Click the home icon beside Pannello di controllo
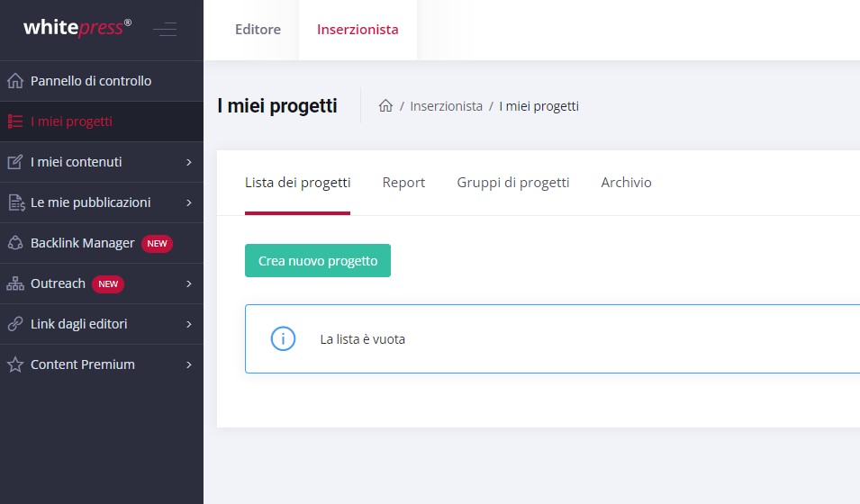 [15, 81]
